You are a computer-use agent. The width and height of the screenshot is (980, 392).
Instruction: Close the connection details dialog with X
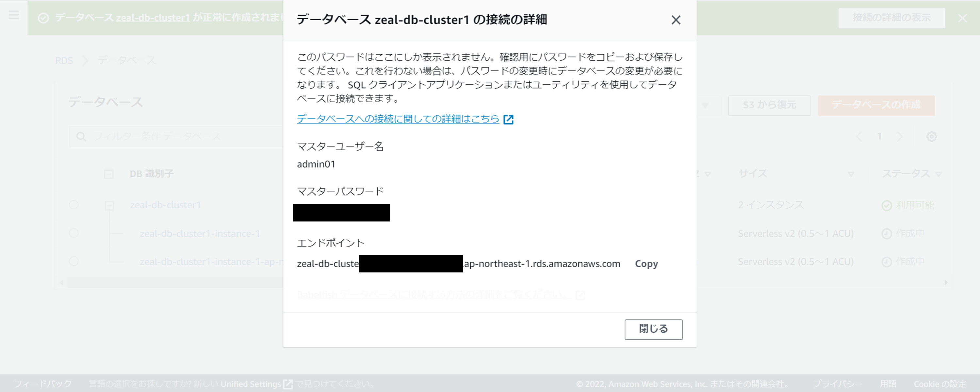tap(676, 20)
